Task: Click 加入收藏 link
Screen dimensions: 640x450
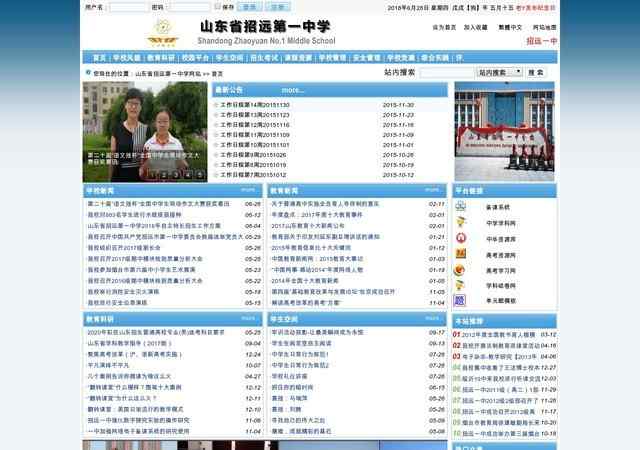Action: tap(476, 27)
